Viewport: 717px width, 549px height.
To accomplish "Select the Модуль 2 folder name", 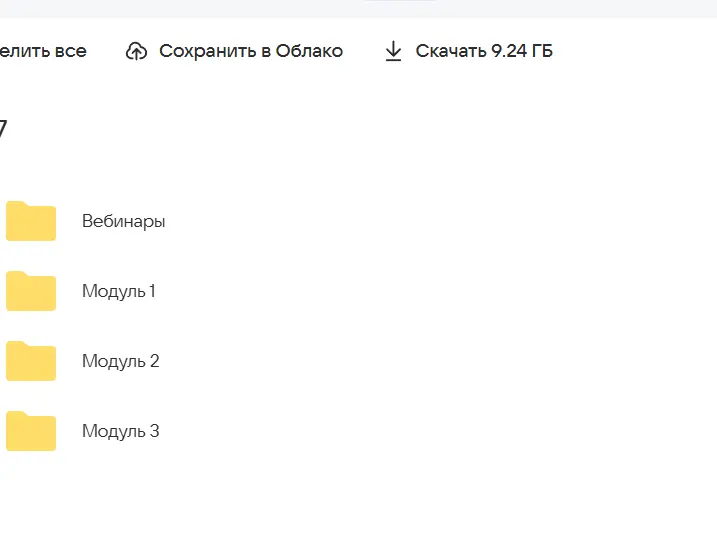I will point(121,361).
